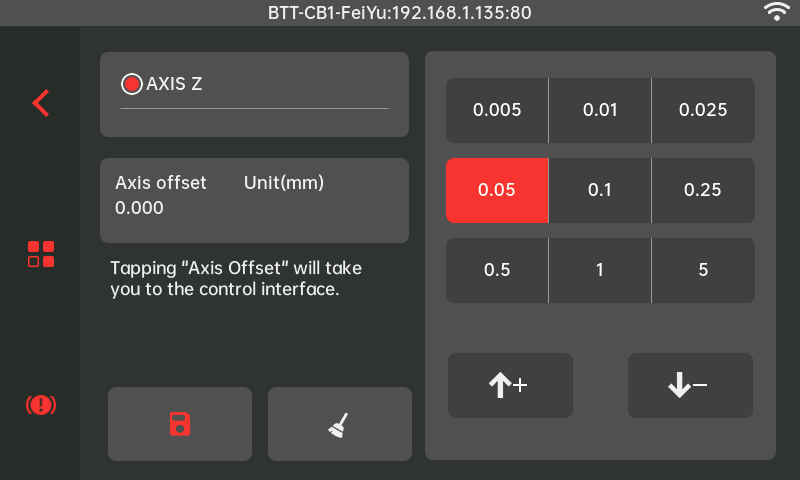Choose the 0.005 step size
Image resolution: width=800 pixels, height=480 pixels.
(497, 110)
